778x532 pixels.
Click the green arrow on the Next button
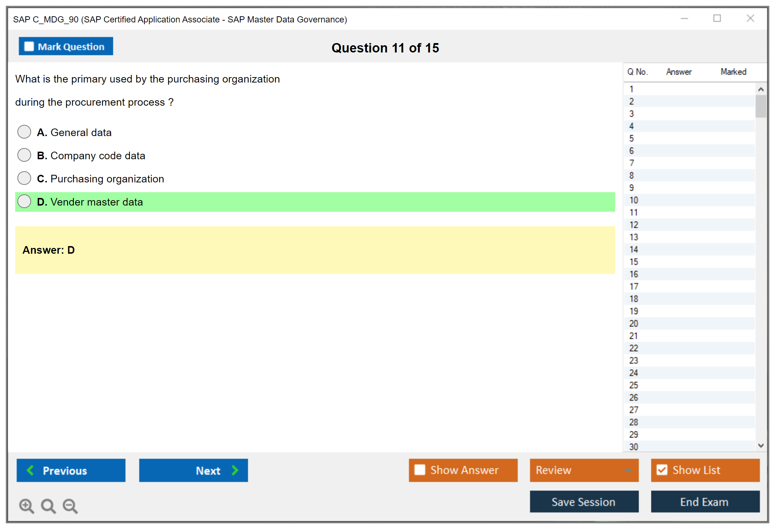pos(235,470)
